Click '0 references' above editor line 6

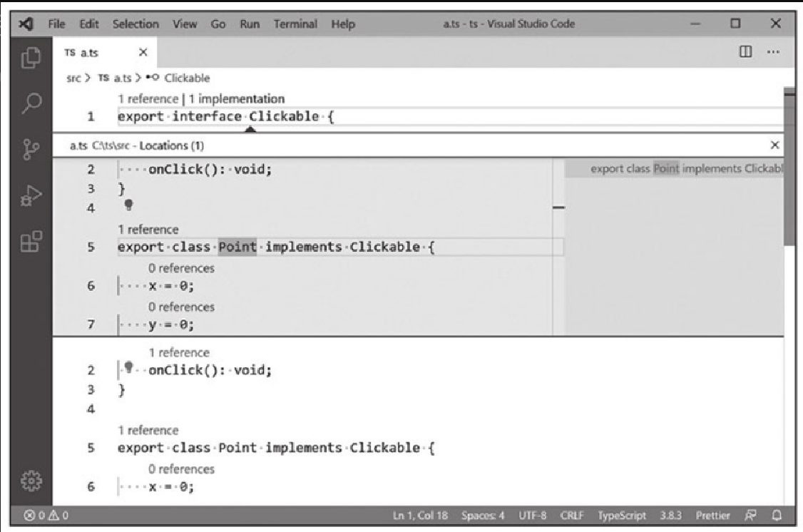(x=181, y=469)
